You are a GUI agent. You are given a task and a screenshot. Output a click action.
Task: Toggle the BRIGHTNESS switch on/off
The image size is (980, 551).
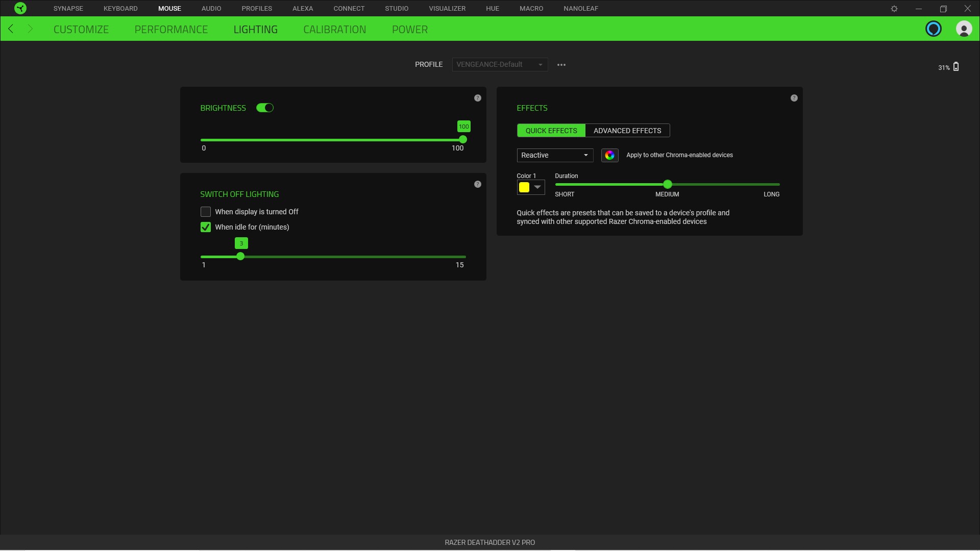pos(265,108)
